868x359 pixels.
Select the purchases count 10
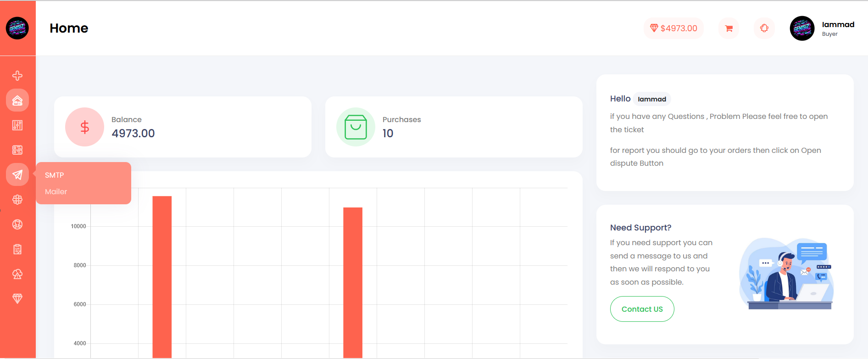tap(388, 133)
